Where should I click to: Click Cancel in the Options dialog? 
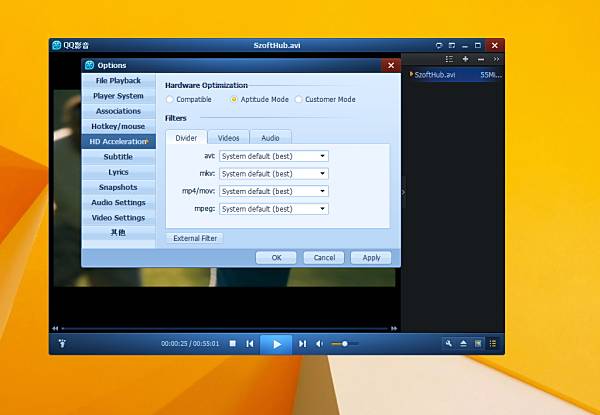[324, 258]
